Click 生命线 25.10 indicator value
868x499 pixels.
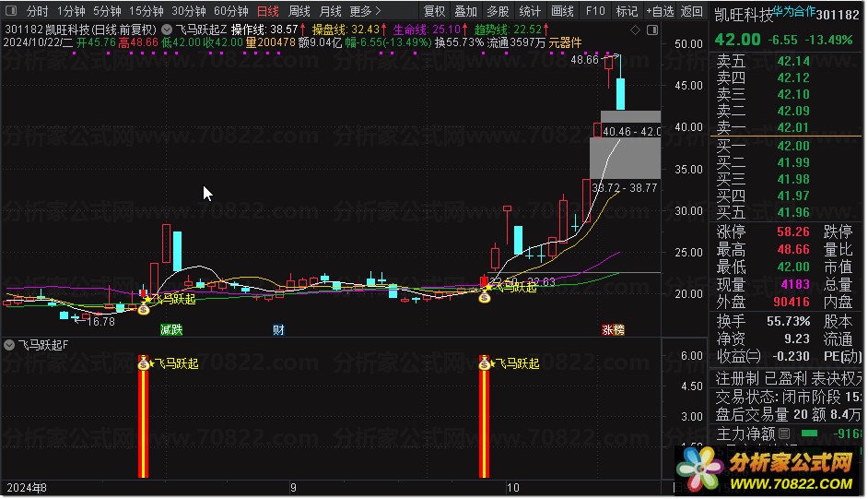[430, 30]
